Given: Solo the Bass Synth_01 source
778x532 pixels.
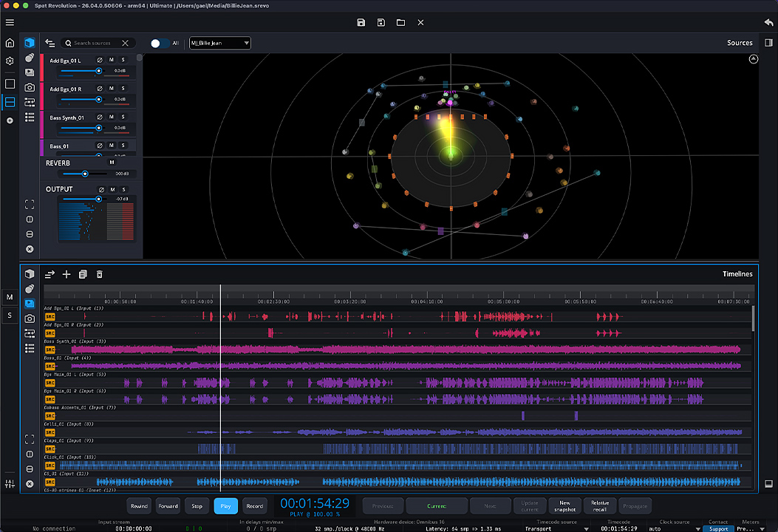Looking at the screenshot, I should point(123,117).
